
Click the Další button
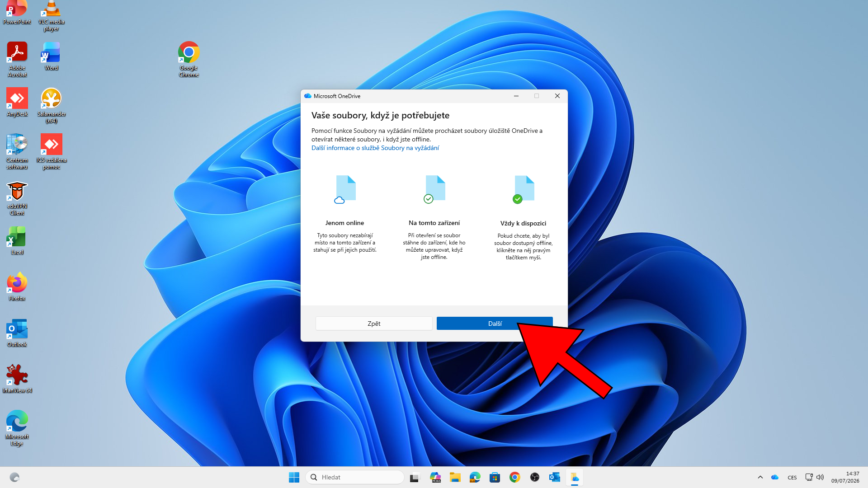(x=495, y=324)
